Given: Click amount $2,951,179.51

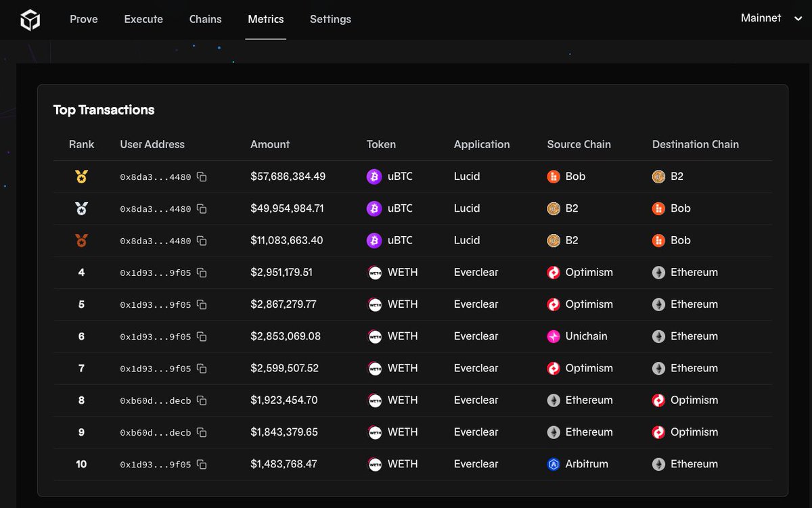Looking at the screenshot, I should click(281, 272).
